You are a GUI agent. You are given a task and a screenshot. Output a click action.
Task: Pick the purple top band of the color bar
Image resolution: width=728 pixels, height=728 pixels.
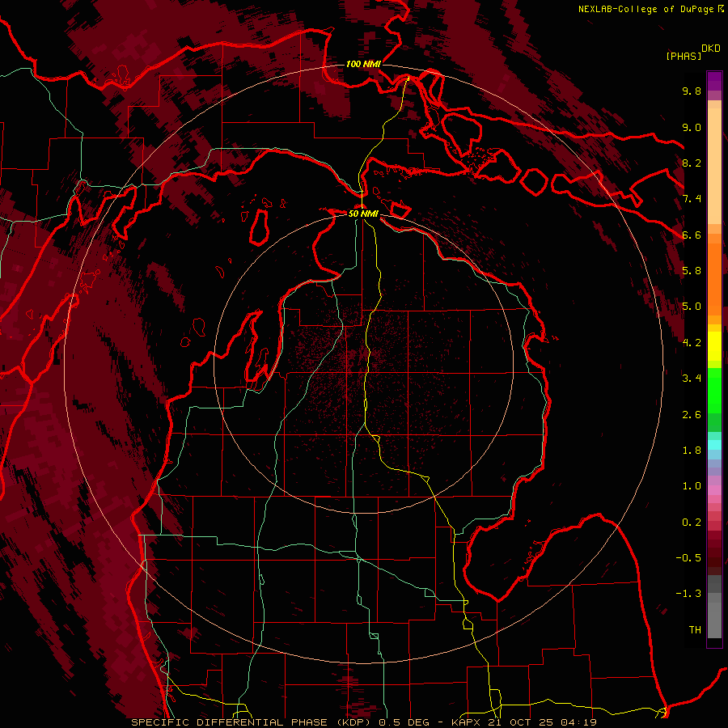point(714,81)
